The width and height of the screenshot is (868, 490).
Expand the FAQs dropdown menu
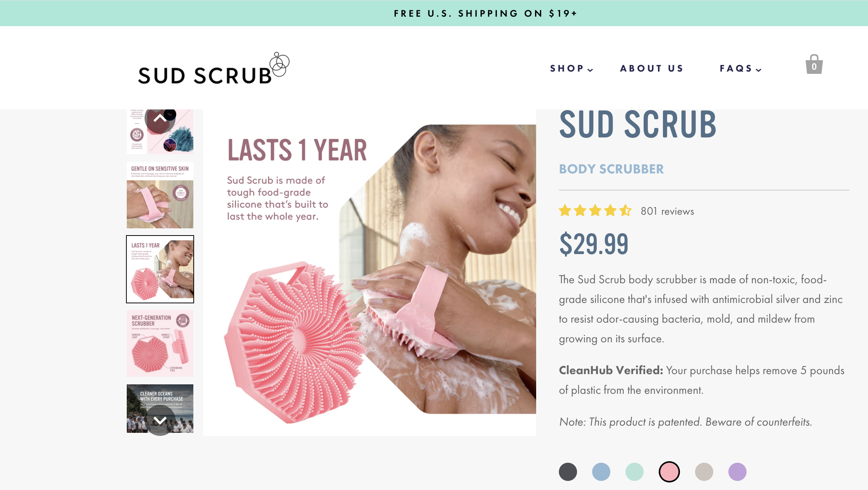pyautogui.click(x=740, y=69)
